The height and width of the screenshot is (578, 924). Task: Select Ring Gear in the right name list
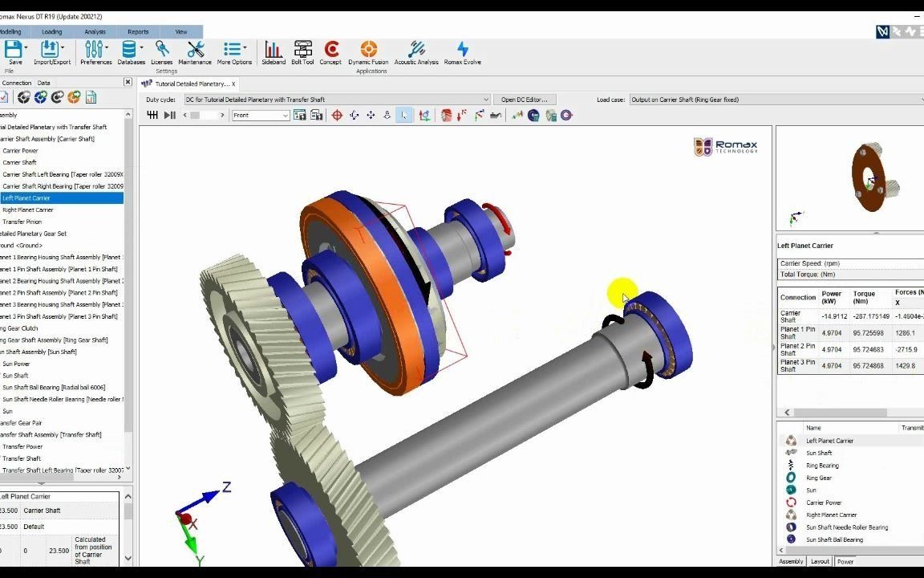(x=818, y=478)
